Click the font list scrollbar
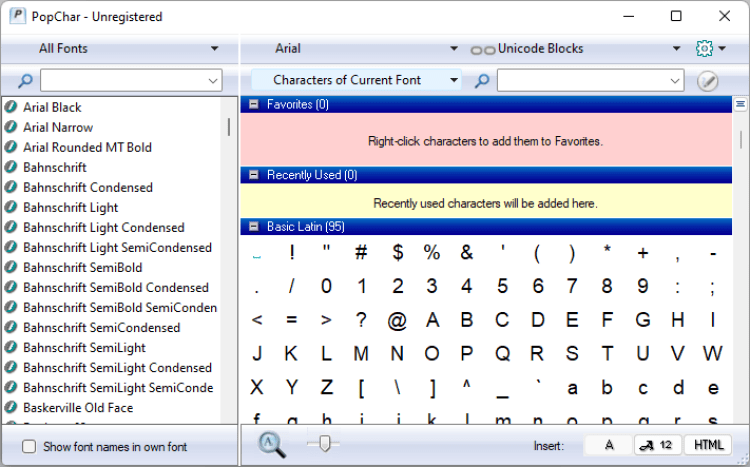The width and height of the screenshot is (750, 467). (x=229, y=127)
